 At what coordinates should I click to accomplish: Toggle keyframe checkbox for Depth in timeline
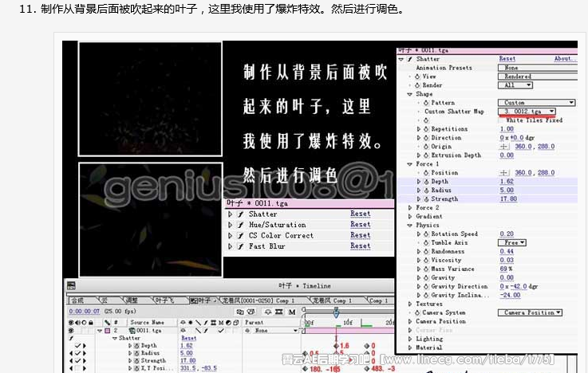tap(77, 346)
